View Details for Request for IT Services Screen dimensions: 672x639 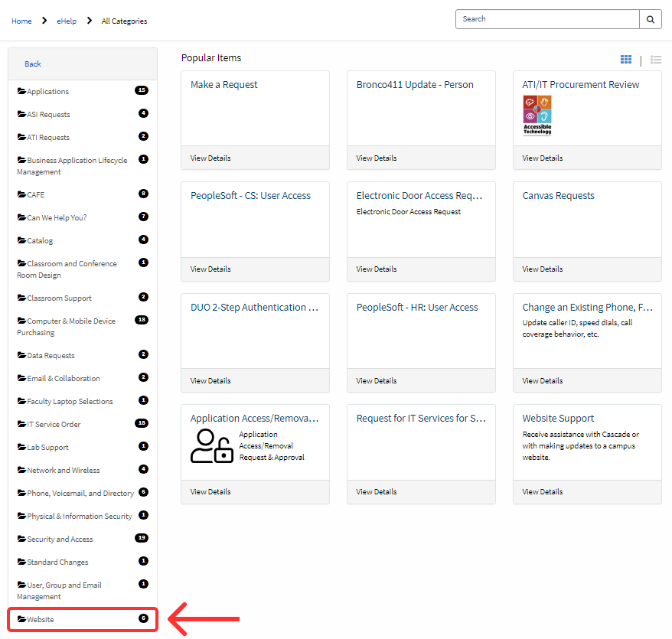click(377, 491)
